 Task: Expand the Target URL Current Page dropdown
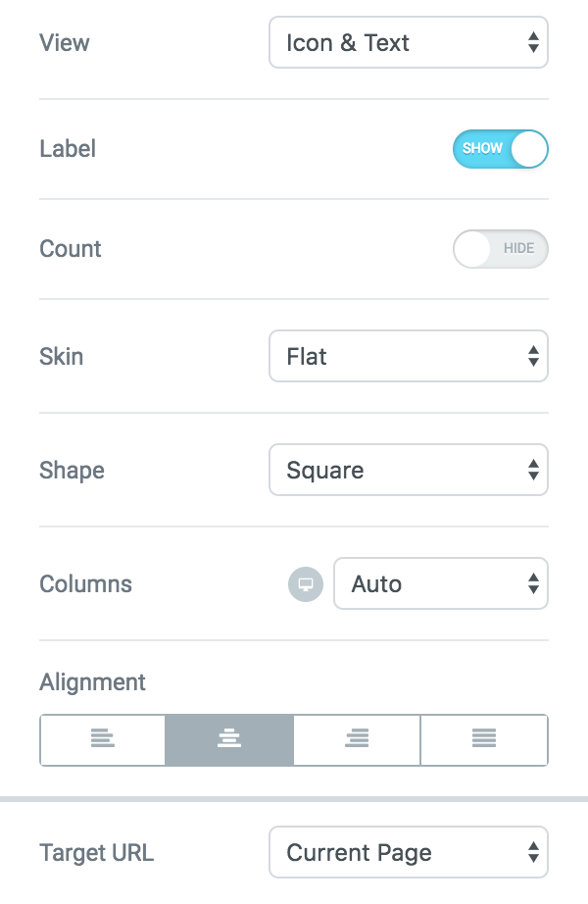point(408,853)
